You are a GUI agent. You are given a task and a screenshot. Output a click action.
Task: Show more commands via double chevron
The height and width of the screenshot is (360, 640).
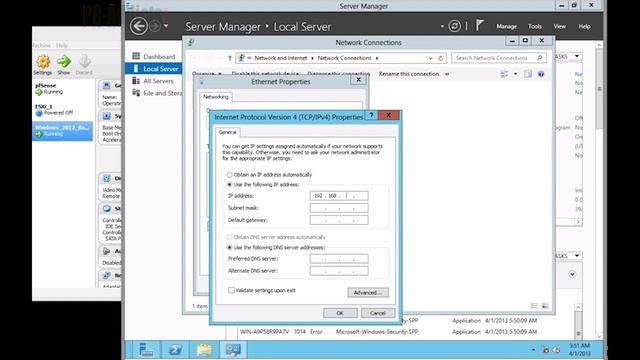coord(447,74)
